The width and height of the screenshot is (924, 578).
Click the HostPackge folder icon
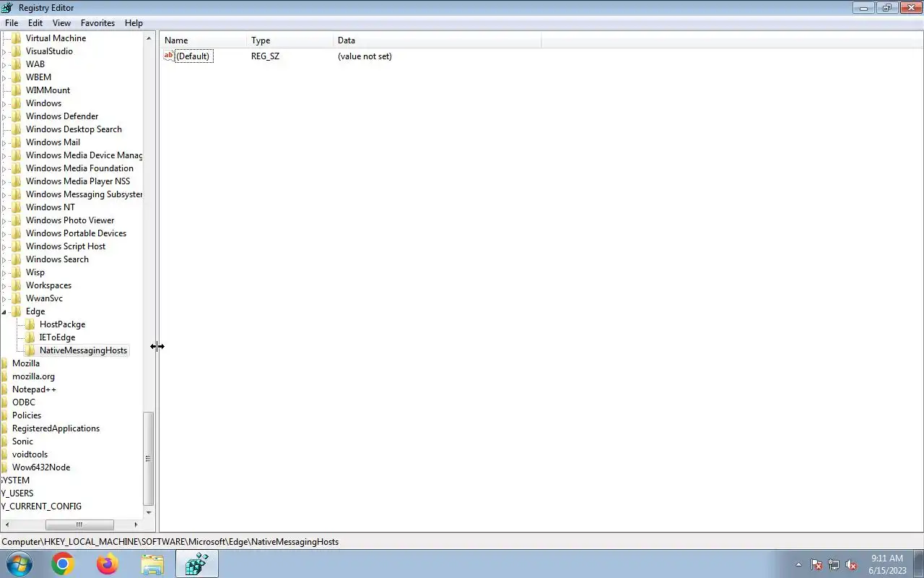30,324
